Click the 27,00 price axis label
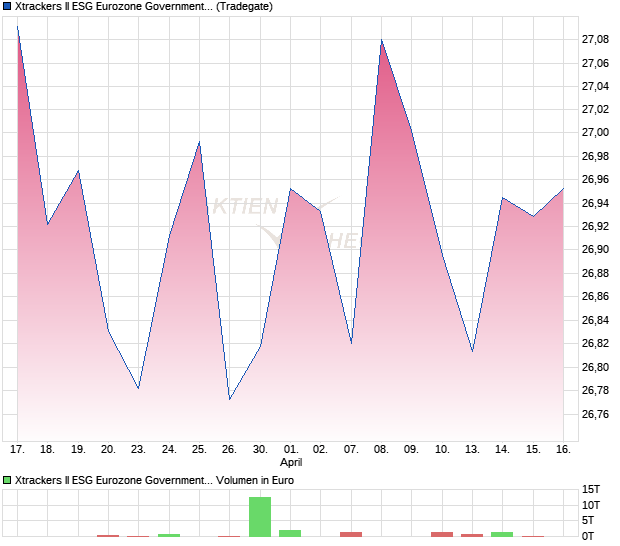This screenshot has width=620, height=546. tap(595, 132)
